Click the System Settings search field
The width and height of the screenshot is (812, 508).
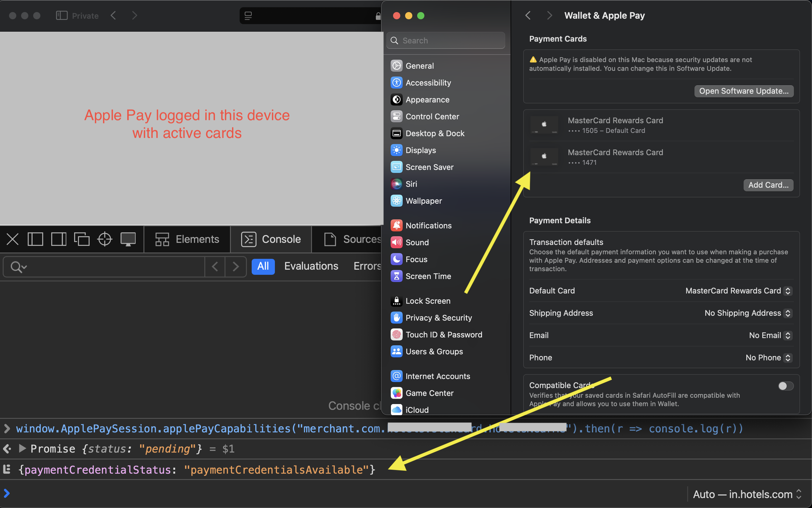coord(446,41)
